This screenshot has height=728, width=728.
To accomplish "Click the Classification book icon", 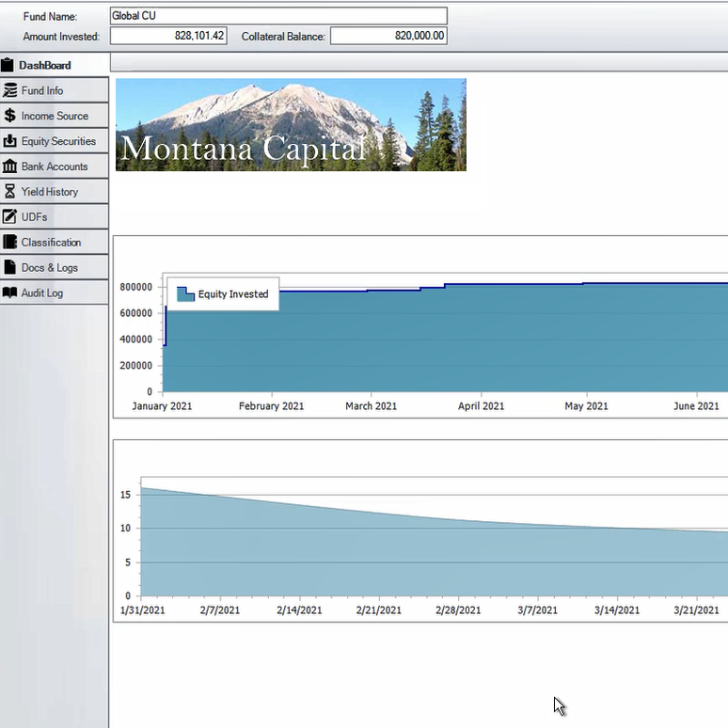I will [10, 243].
